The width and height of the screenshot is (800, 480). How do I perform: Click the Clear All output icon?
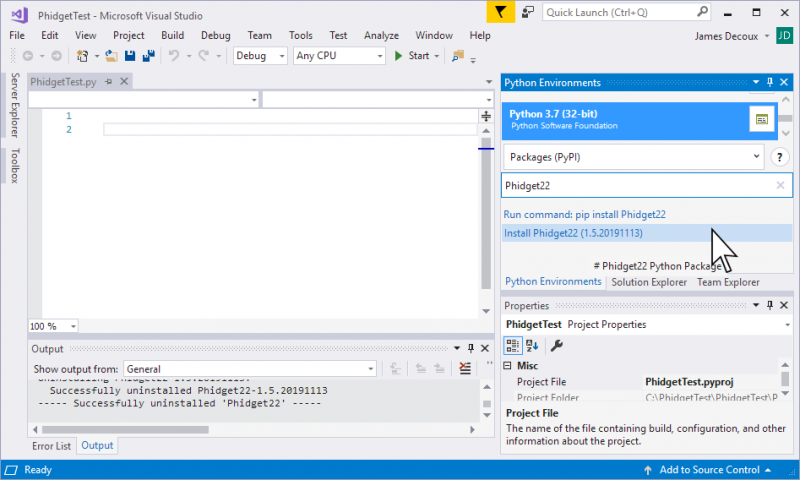(x=465, y=368)
